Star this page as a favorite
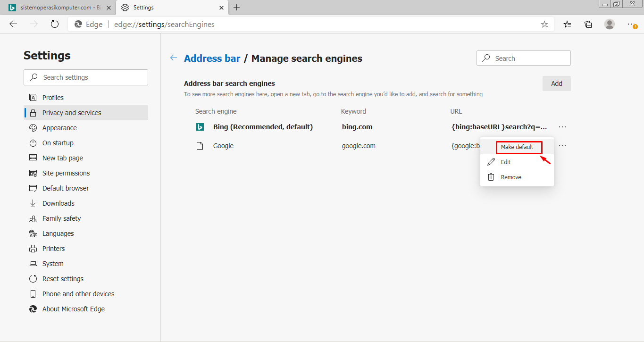644x342 pixels. pos(544,25)
